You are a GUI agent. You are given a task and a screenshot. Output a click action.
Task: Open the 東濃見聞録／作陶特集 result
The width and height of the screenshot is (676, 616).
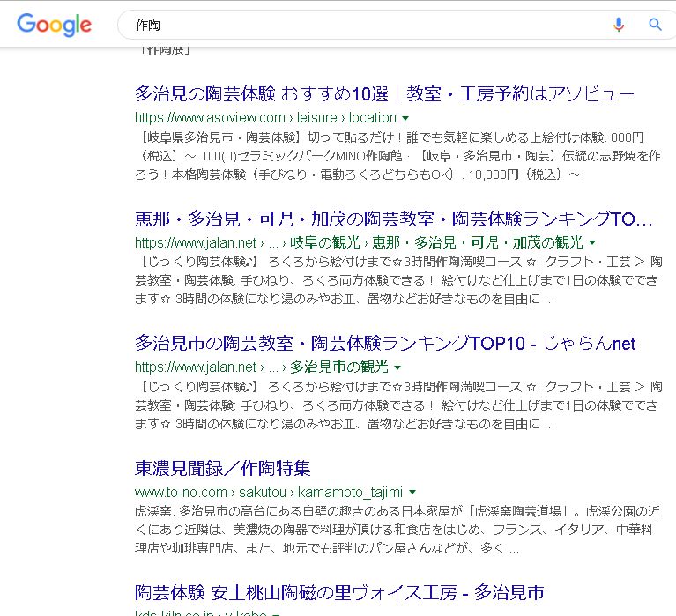(222, 468)
